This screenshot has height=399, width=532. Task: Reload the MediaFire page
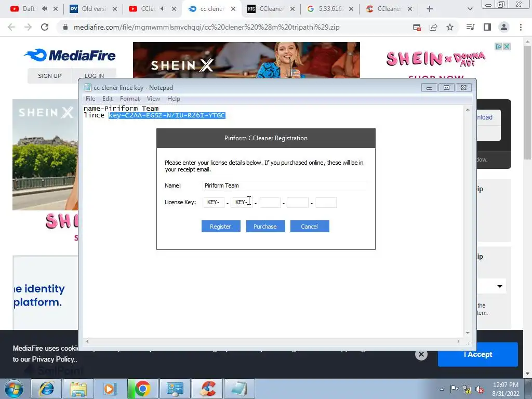(45, 27)
